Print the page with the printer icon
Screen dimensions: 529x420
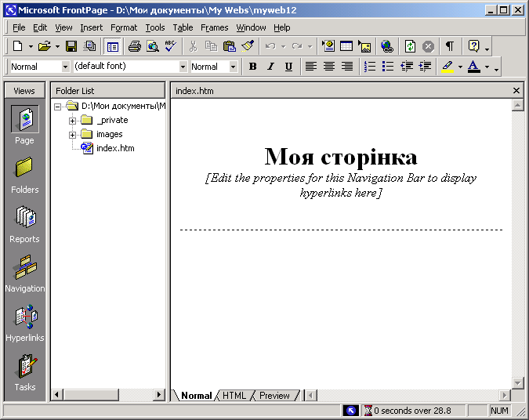[x=135, y=46]
